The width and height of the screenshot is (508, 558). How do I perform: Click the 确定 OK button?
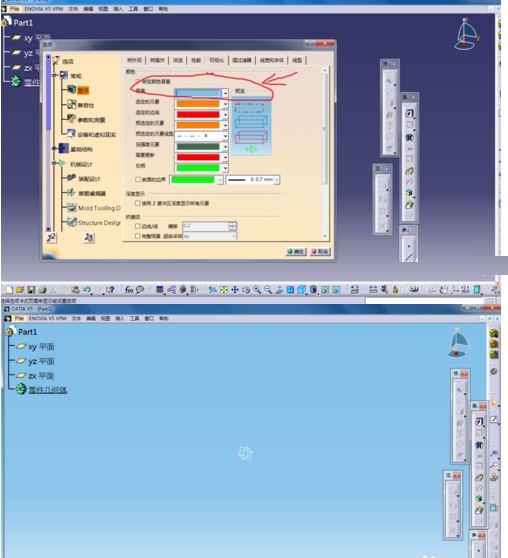click(x=296, y=252)
